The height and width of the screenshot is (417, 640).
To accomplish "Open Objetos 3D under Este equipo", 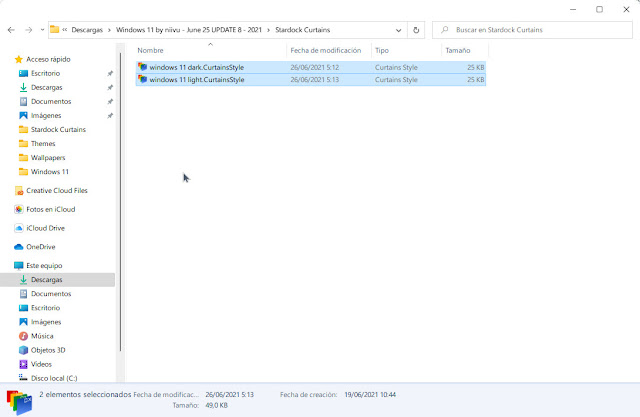I will point(48,350).
